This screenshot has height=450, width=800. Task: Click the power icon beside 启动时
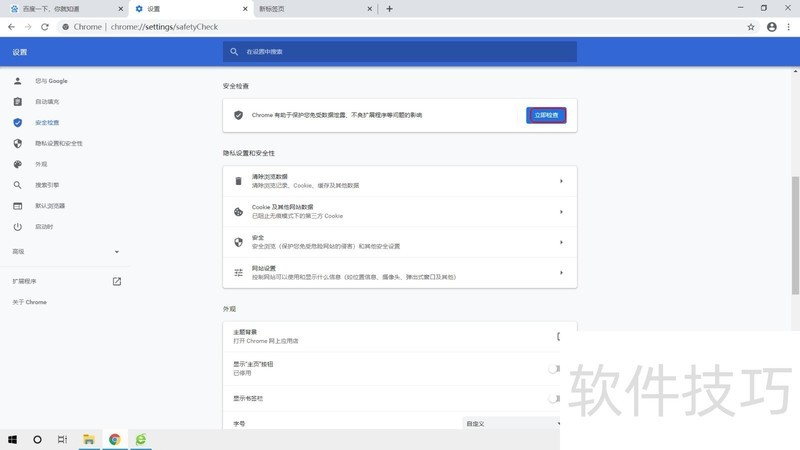[18, 227]
